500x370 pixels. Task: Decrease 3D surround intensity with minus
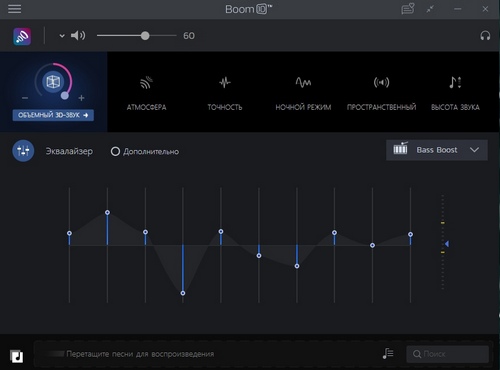pos(25,98)
